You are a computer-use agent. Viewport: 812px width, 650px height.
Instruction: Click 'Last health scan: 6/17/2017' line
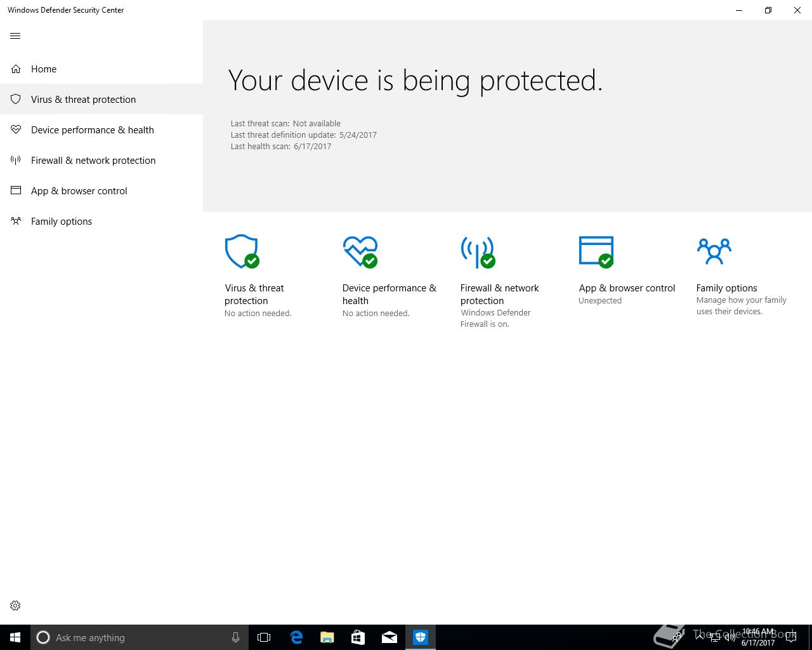281,146
